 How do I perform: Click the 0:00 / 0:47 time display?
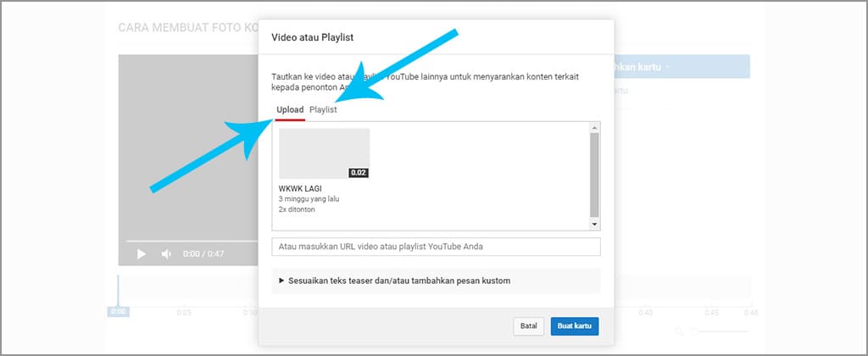click(x=203, y=254)
